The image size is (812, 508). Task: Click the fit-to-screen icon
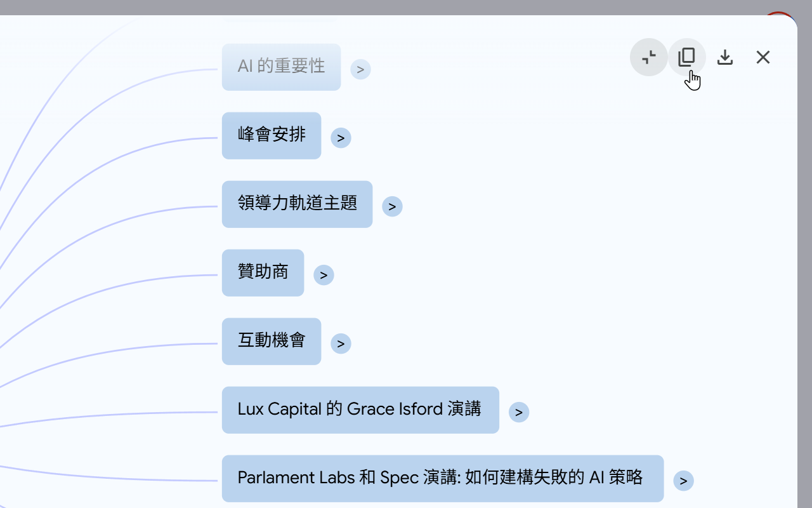[x=648, y=57]
